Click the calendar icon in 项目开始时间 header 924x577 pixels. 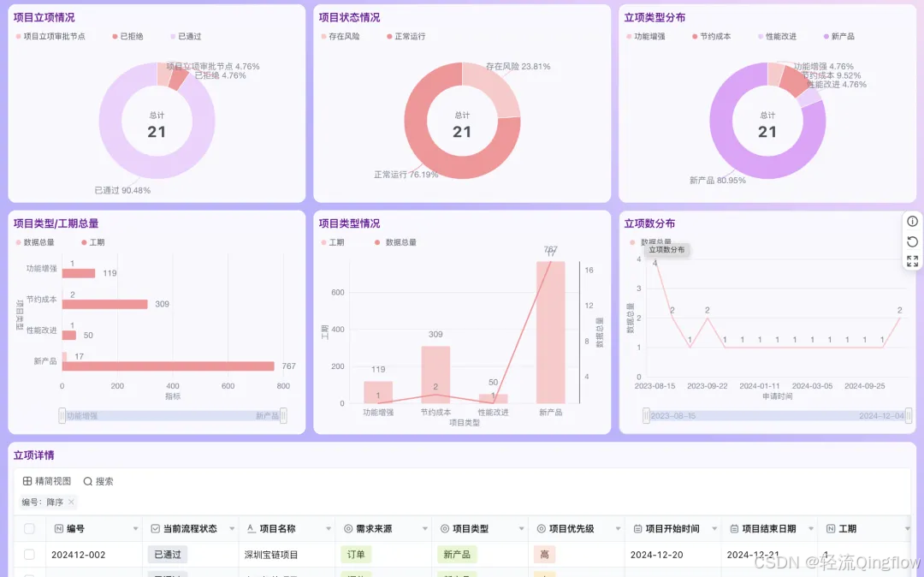click(x=637, y=529)
